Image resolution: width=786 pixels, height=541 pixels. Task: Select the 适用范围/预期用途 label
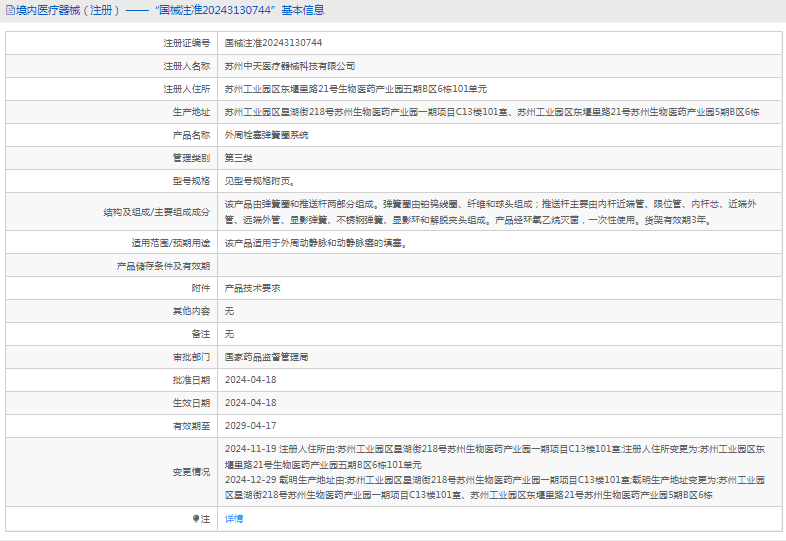pyautogui.click(x=171, y=243)
